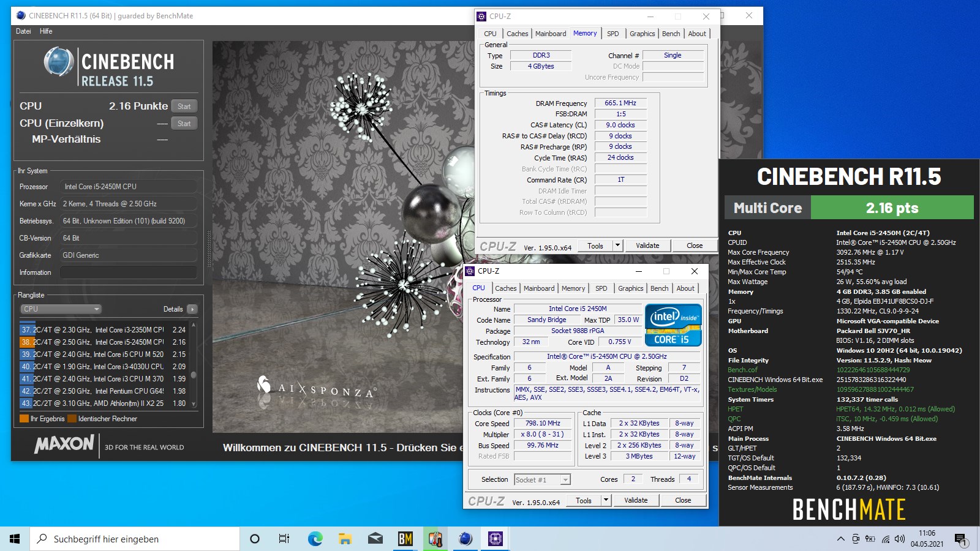This screenshot has height=551, width=980.
Task: Click the Cinebench globe logo
Action: [x=59, y=61]
